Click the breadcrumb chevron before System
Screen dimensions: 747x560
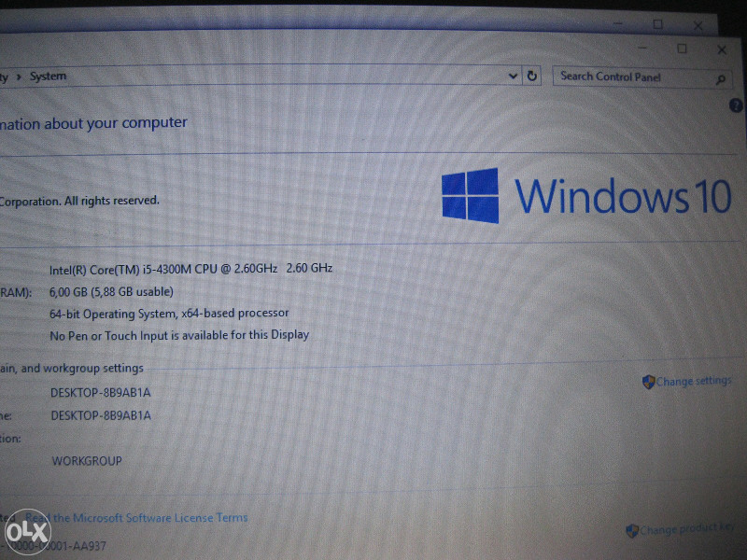point(19,77)
